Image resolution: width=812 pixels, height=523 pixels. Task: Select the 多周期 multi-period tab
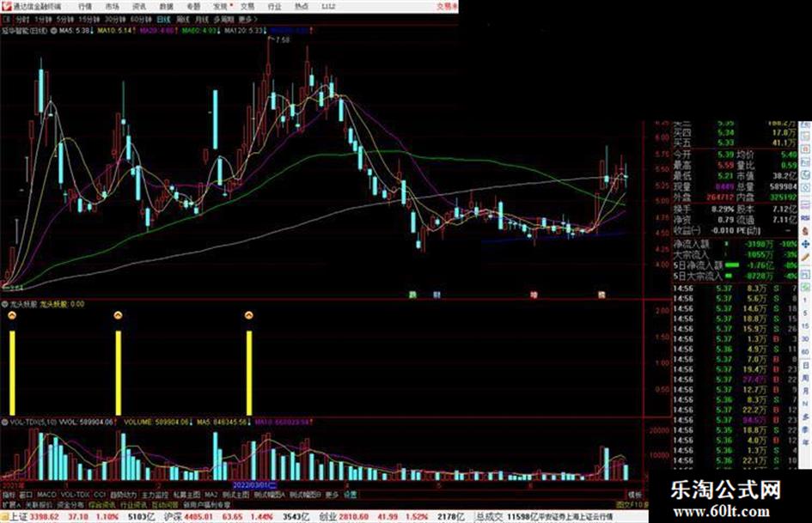point(223,20)
